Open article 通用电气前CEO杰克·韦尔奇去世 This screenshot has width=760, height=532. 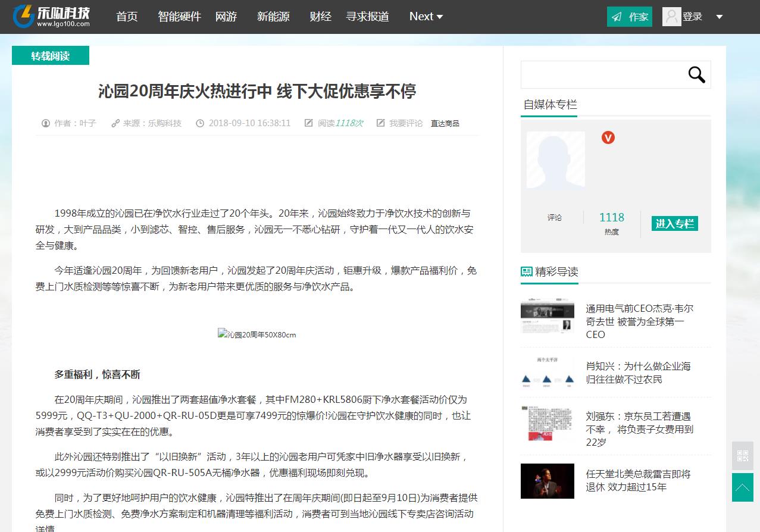click(640, 321)
